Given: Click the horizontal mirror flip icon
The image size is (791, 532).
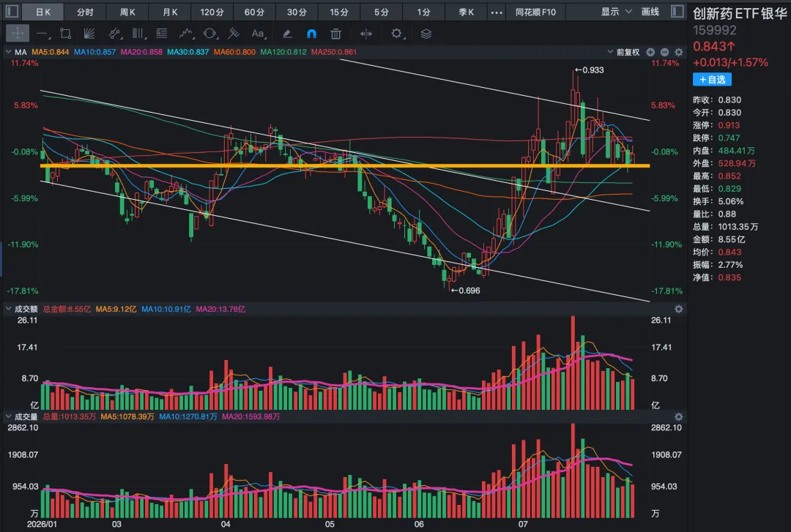Looking at the screenshot, I should point(366,34).
